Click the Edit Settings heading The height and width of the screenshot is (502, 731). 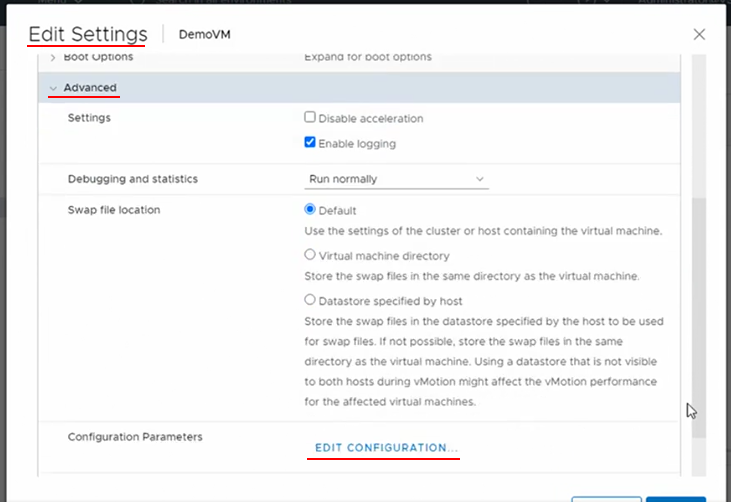(x=88, y=34)
